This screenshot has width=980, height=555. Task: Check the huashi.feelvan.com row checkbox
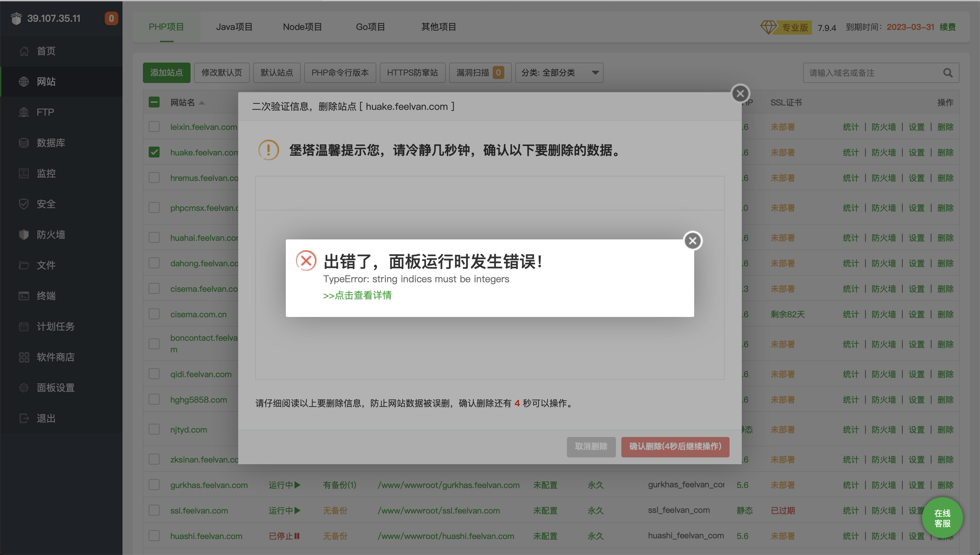[154, 536]
